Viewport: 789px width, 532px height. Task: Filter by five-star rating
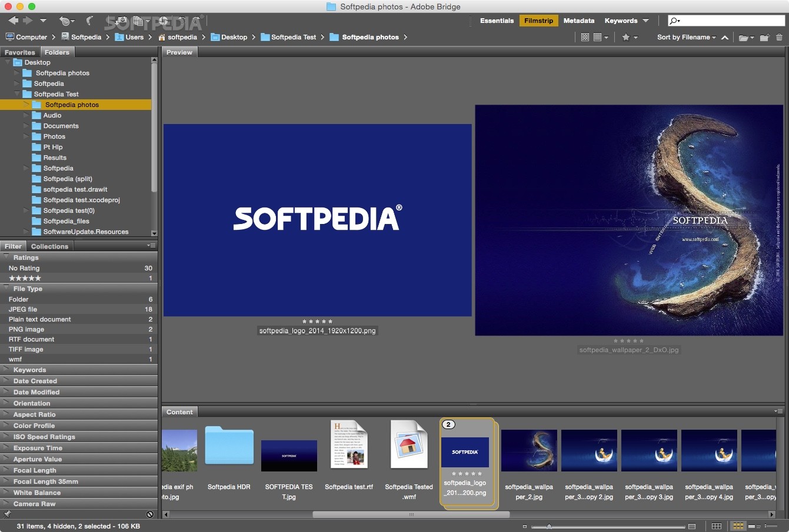(79, 278)
